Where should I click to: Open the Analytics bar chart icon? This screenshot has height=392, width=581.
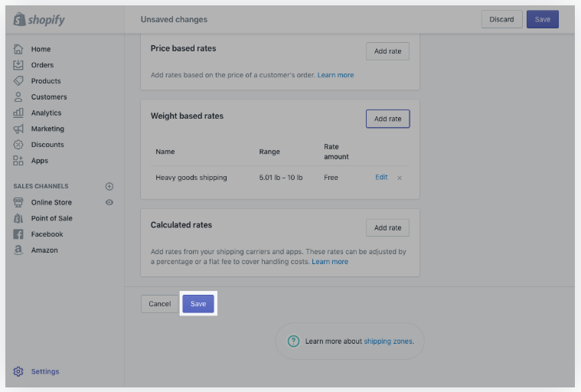[x=18, y=113]
